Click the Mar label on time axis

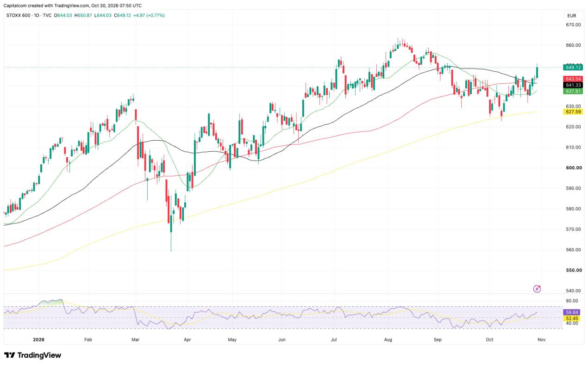click(x=136, y=340)
